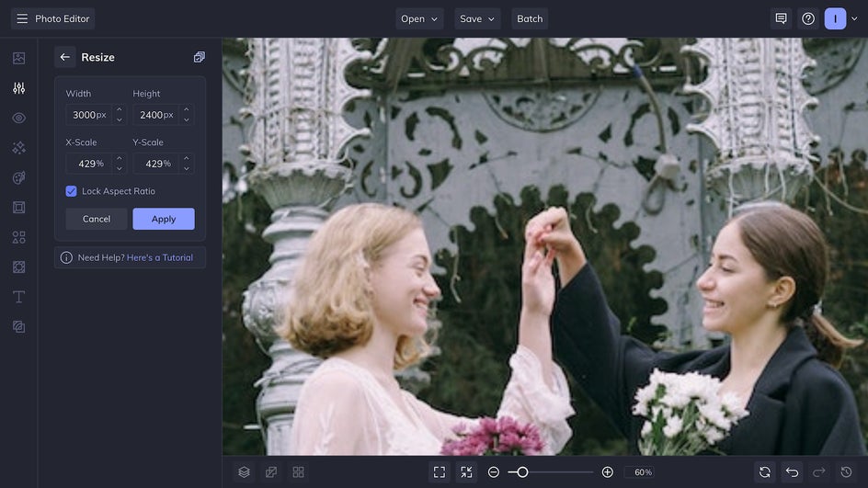Info icon beside Need Help
868x488 pixels.
click(x=66, y=257)
